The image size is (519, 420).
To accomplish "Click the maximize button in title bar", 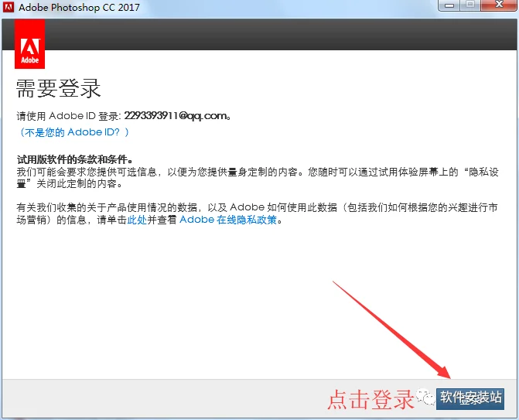I will (470, 5).
